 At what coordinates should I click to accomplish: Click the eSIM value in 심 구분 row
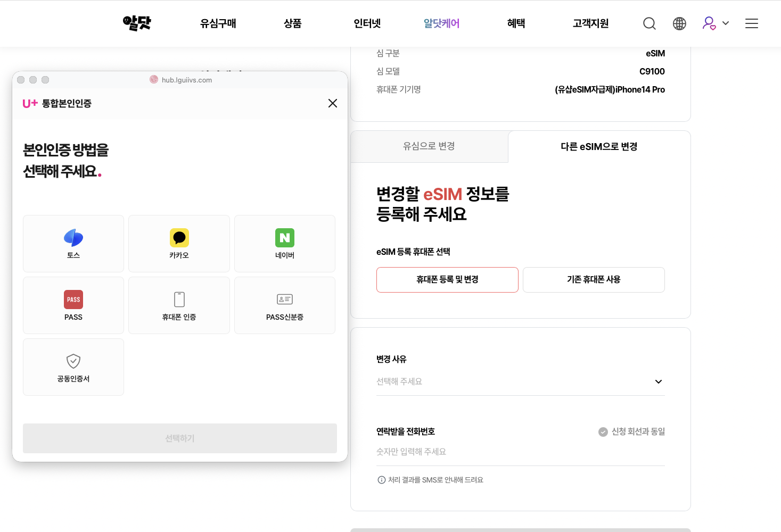655,53
